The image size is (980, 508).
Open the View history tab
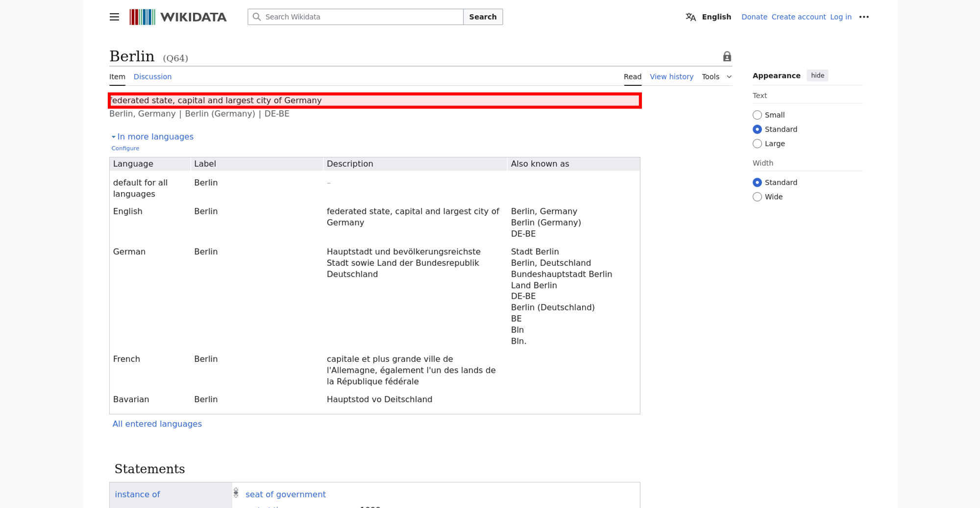[x=671, y=76]
